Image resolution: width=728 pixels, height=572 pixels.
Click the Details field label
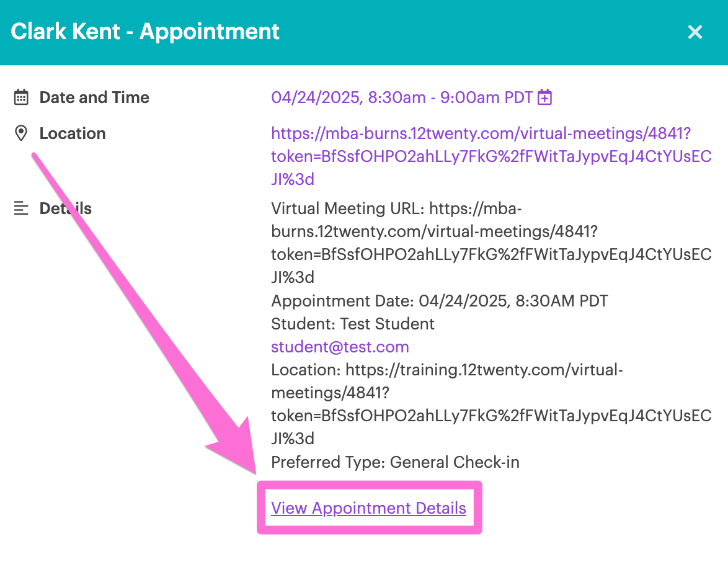(66, 208)
